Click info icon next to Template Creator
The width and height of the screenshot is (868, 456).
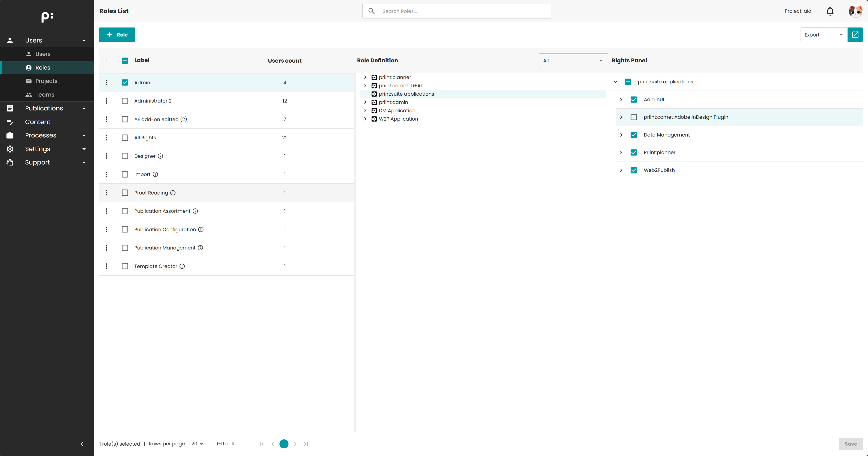pyautogui.click(x=182, y=266)
